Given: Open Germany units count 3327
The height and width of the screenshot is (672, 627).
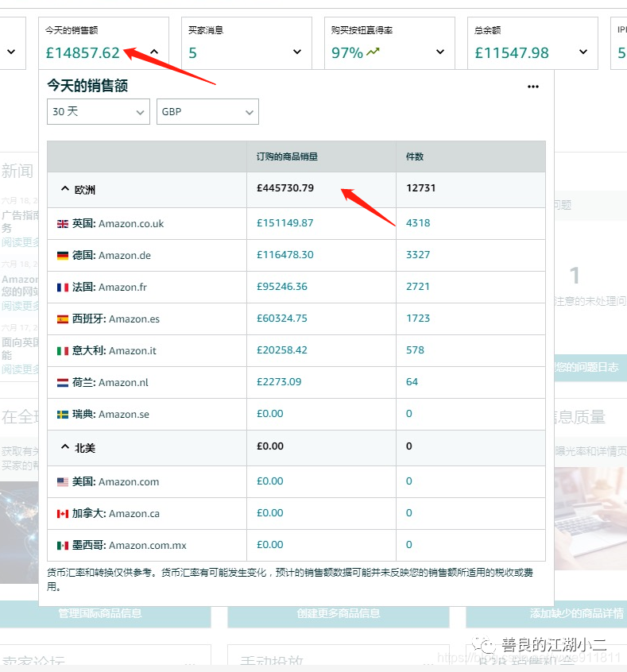Looking at the screenshot, I should tap(418, 254).
